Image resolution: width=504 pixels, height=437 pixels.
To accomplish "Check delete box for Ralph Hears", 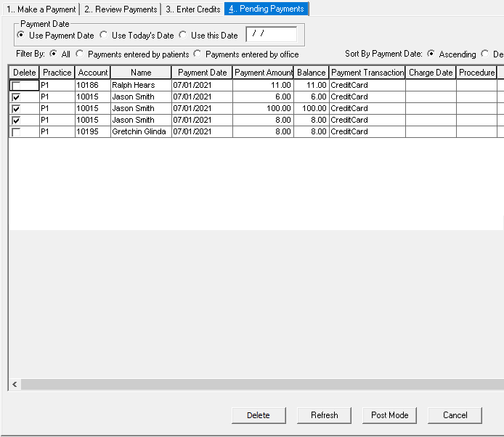I will [16, 86].
